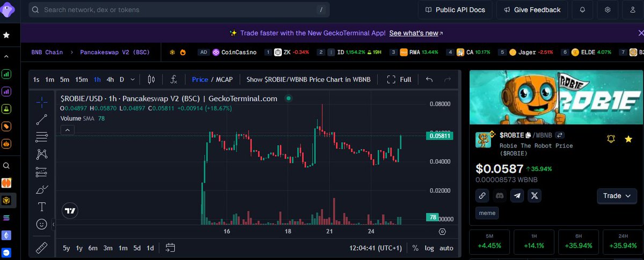Open the indicators fx menu
The image size is (644, 260).
174,79
